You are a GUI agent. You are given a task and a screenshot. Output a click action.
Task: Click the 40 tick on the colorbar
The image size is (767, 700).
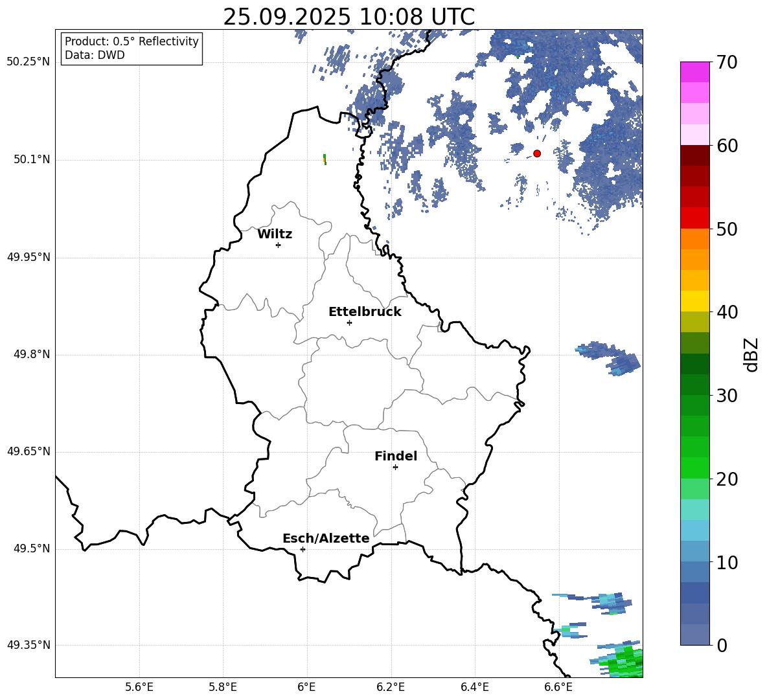[727, 312]
